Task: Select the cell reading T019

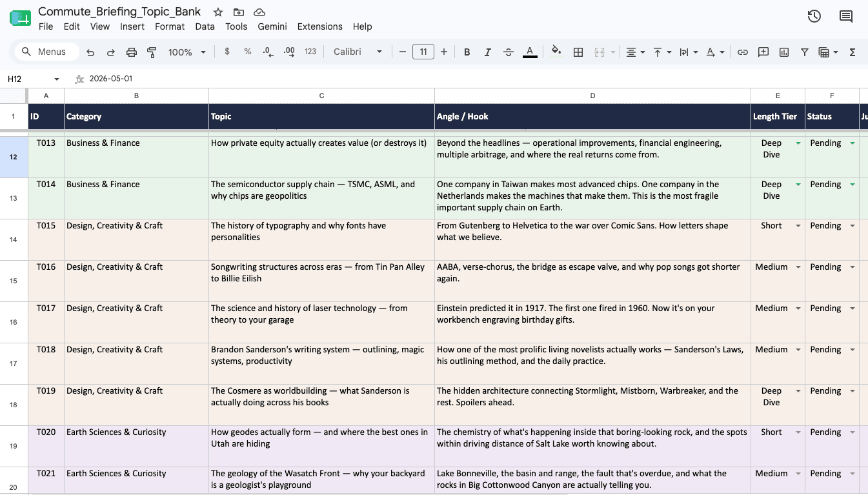Action: click(46, 405)
